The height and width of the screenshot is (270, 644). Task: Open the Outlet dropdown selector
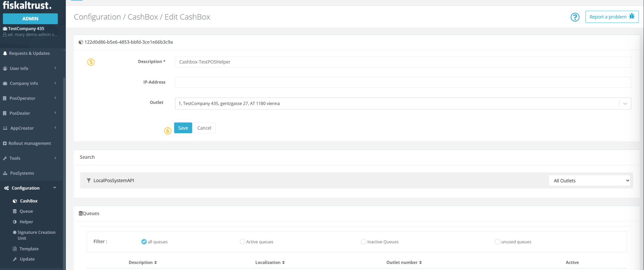coord(625,104)
